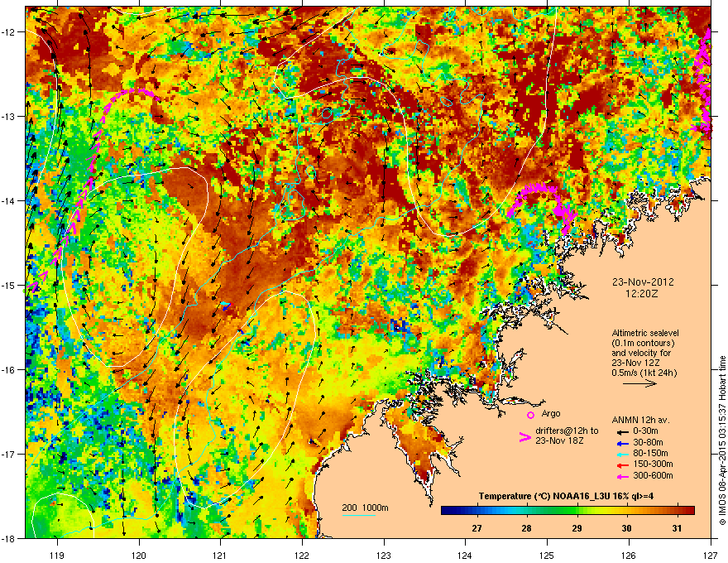728x563 pixels.
Task: Select the black 0-30m arrow legend symbol
Action: (x=623, y=431)
